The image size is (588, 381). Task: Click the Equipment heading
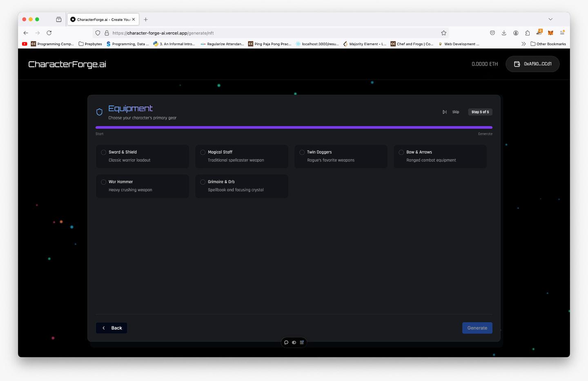pos(131,108)
